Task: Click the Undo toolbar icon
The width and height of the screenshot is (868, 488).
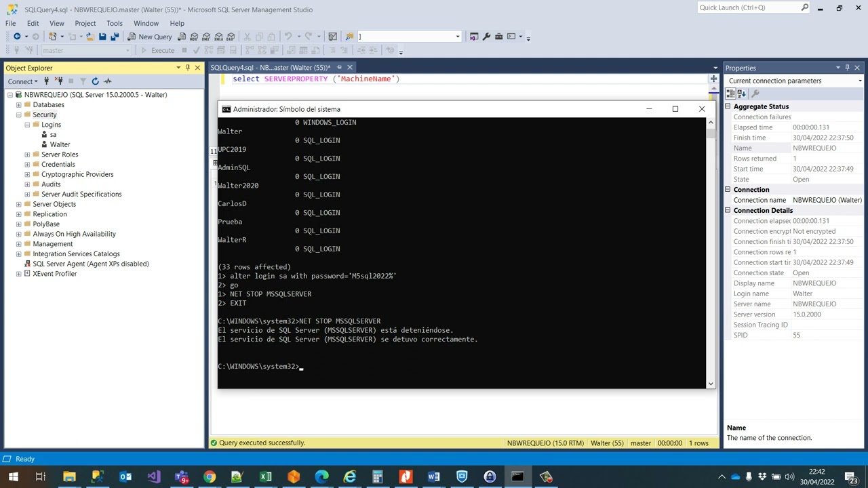Action: point(288,37)
